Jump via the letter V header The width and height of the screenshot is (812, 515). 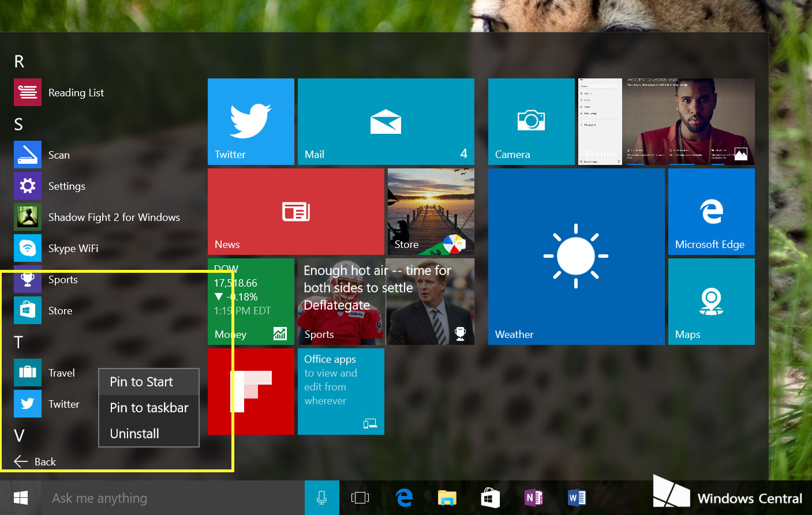pyautogui.click(x=19, y=435)
